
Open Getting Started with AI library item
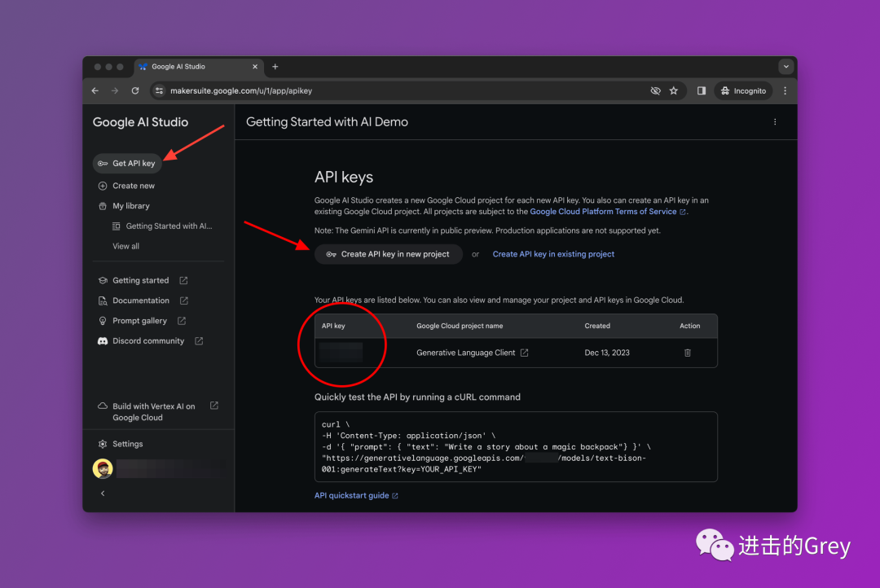pyautogui.click(x=163, y=226)
